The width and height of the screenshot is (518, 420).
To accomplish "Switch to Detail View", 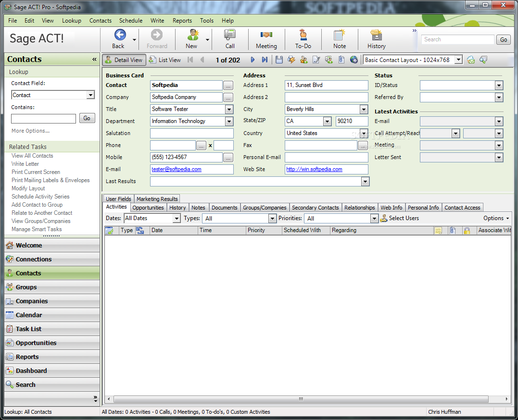I will [x=124, y=60].
